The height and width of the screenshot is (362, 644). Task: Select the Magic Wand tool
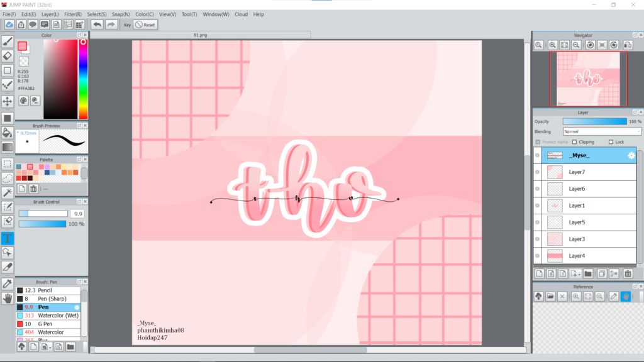point(8,192)
